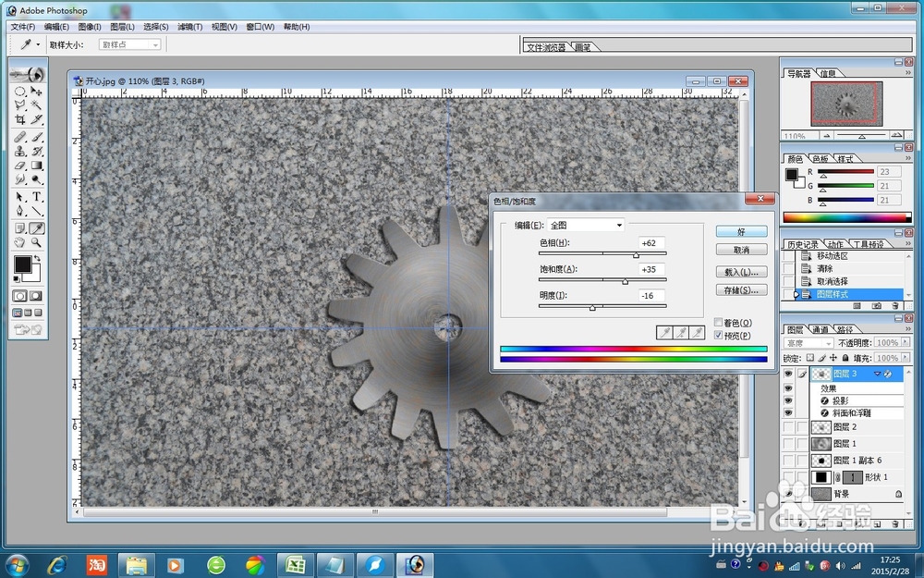Reset default black and white colors

pyautogui.click(x=17, y=279)
